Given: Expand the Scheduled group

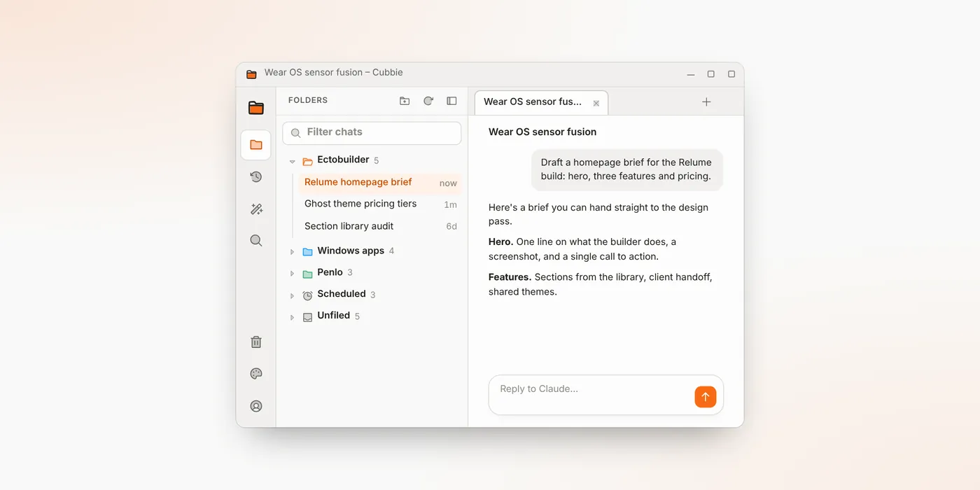Looking at the screenshot, I should (293, 295).
